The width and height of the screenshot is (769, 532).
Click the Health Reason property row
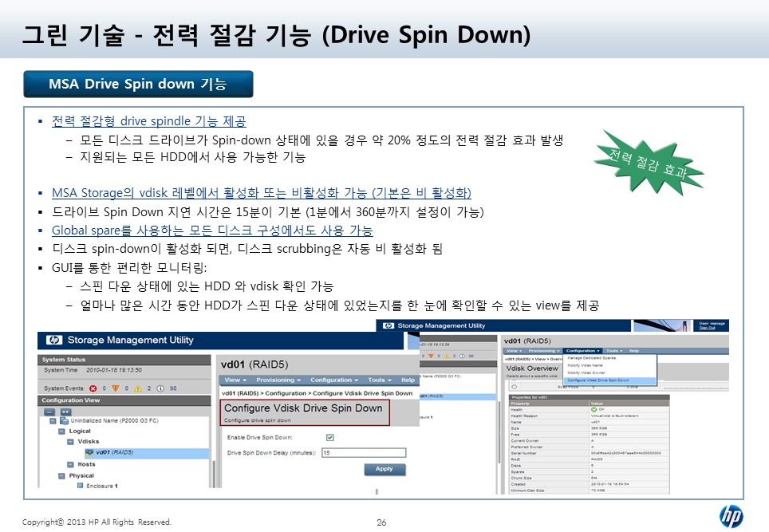pos(590,416)
